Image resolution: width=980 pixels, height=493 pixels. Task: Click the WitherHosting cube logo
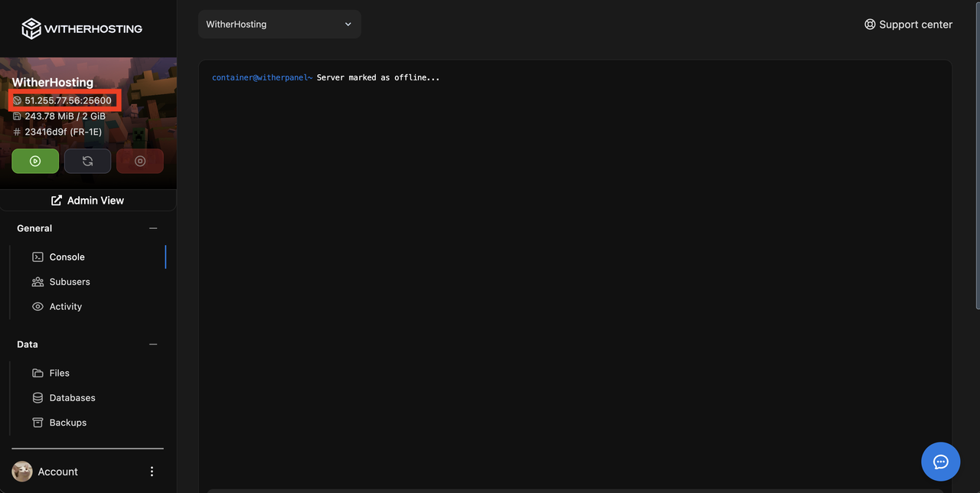tap(31, 28)
